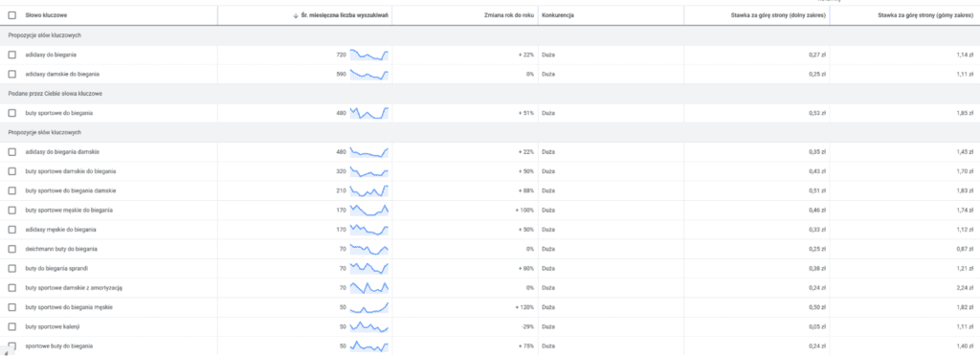This screenshot has width=980, height=356.
Task: Click the 720 search volume value
Action: 342,55
